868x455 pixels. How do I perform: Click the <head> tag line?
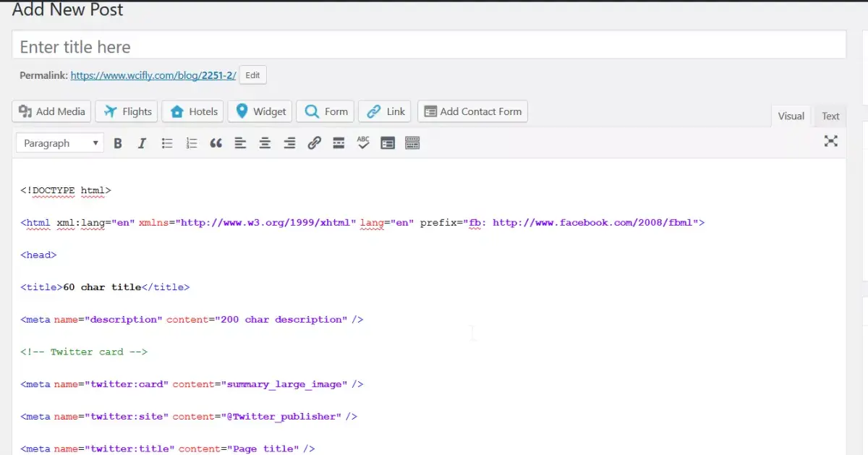coord(38,255)
